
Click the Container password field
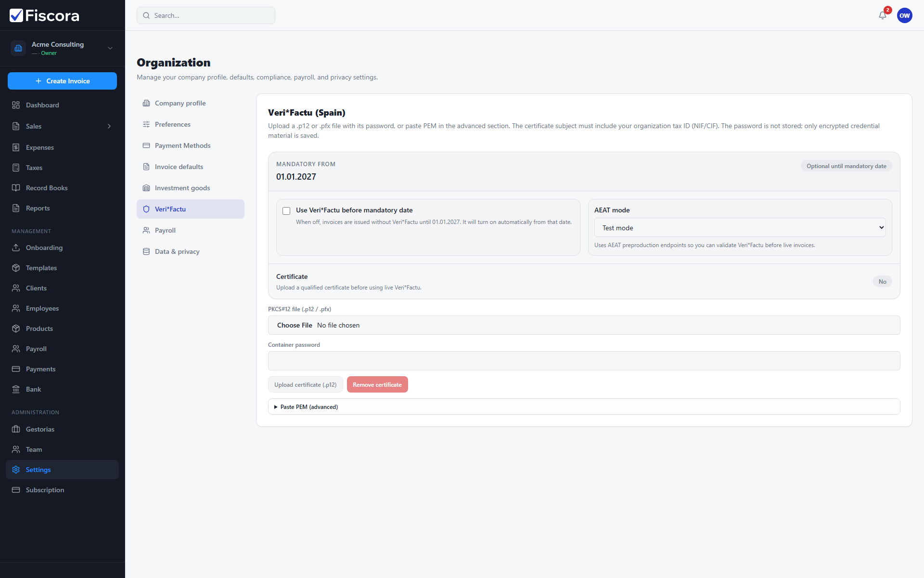[x=584, y=361]
